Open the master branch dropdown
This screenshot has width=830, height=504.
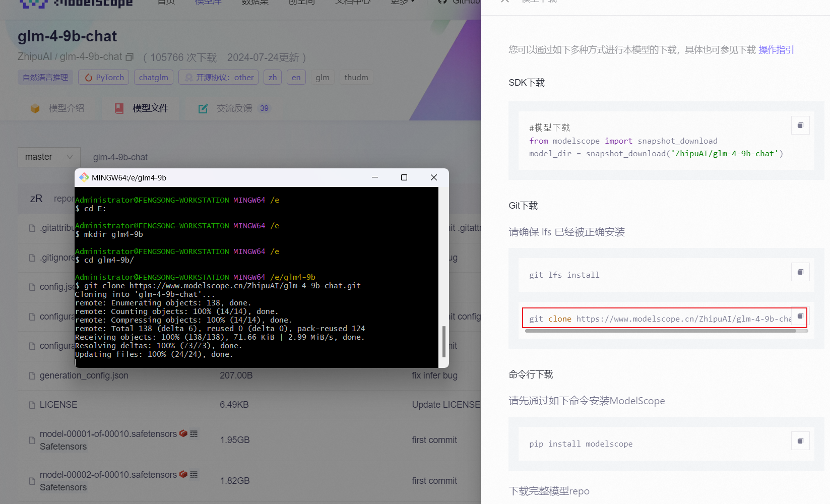[48, 157]
